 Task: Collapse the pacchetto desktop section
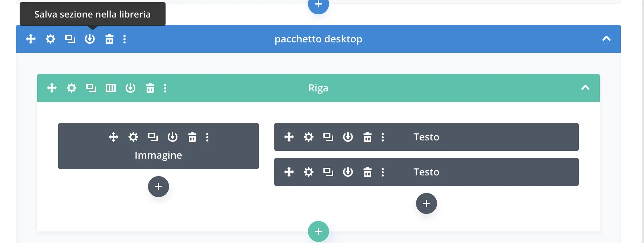click(606, 39)
